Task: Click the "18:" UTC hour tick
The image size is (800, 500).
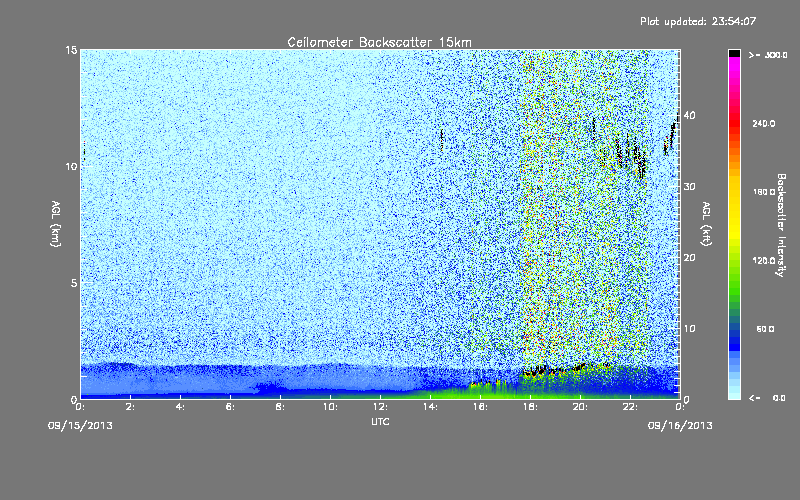Action: (531, 407)
